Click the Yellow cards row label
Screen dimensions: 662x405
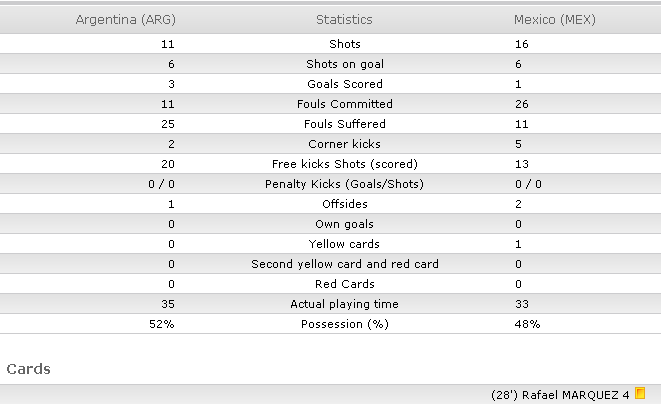click(x=344, y=244)
